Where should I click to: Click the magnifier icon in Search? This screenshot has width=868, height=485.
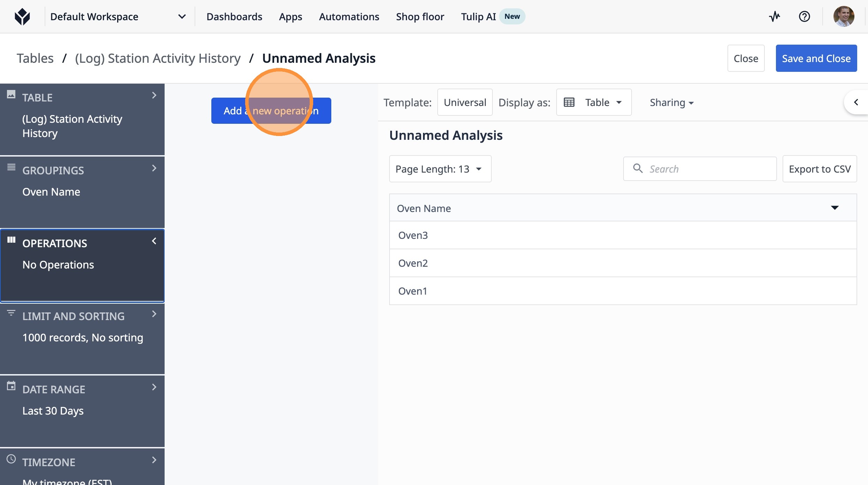point(638,169)
